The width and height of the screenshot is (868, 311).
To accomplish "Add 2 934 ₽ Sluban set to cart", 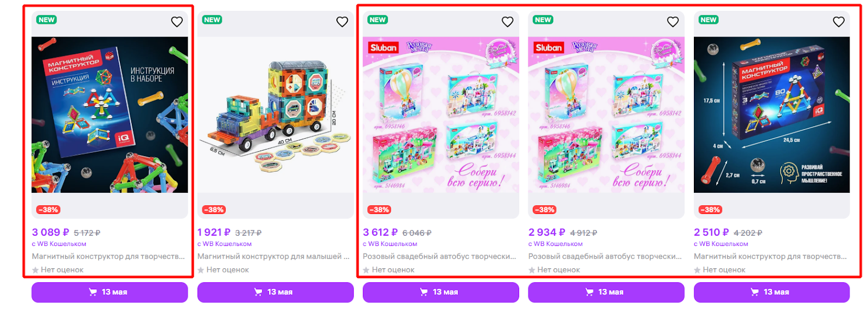I will pos(607,292).
